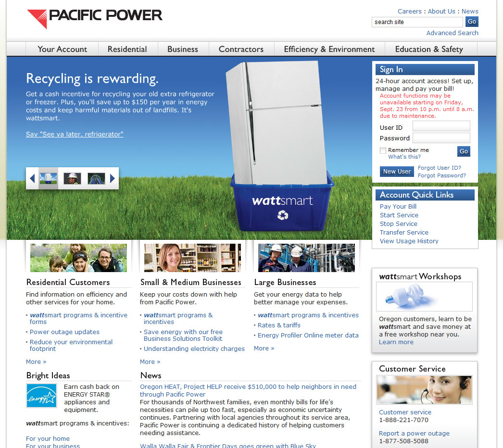Open the Customer service link
Viewport: 503px width, 448px height.
pyautogui.click(x=405, y=412)
